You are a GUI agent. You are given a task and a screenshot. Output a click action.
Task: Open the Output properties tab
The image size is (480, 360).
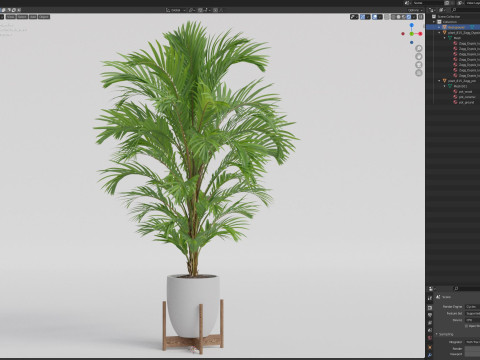coord(430,315)
